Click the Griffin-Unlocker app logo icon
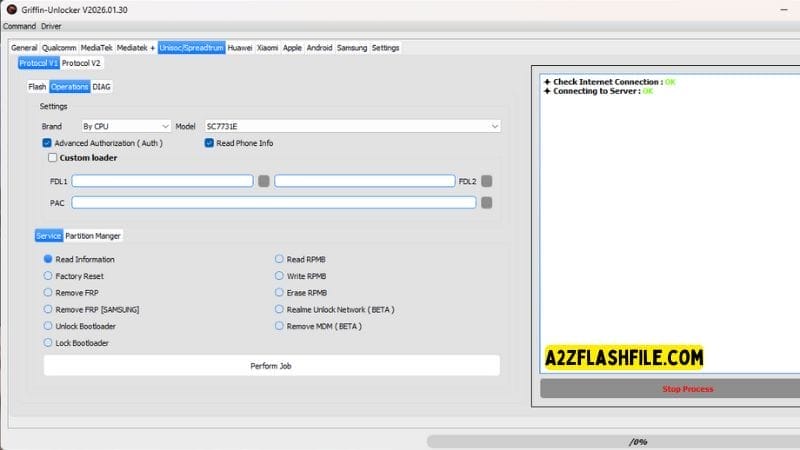The width and height of the screenshot is (800, 450). click(x=11, y=10)
